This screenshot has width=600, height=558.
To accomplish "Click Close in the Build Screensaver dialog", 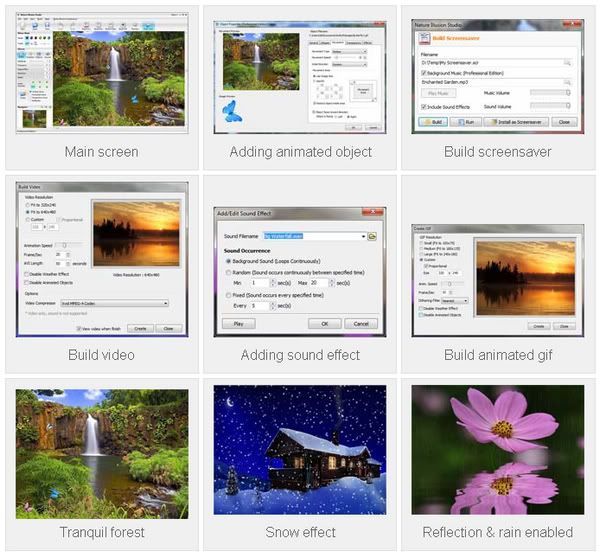I will tap(564, 122).
